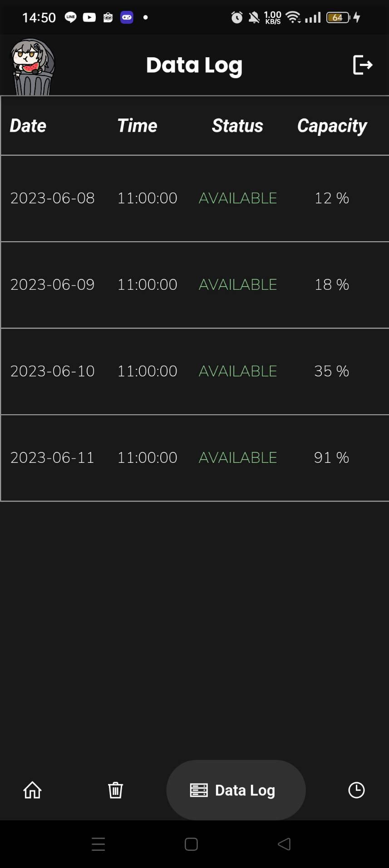This screenshot has height=868, width=389.
Task: Select the 2023-06-08 log row date
Action: [52, 198]
